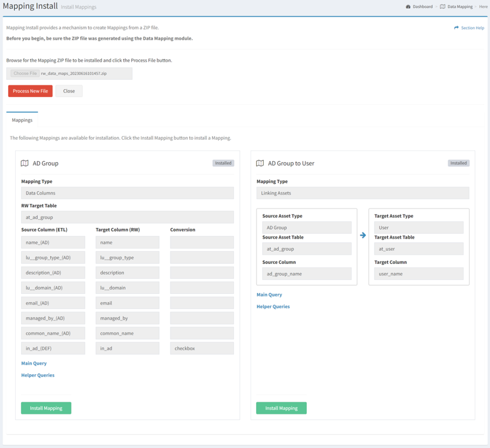The width and height of the screenshot is (490, 448).
Task: Click the Close button near Process New File
Action: pos(69,91)
